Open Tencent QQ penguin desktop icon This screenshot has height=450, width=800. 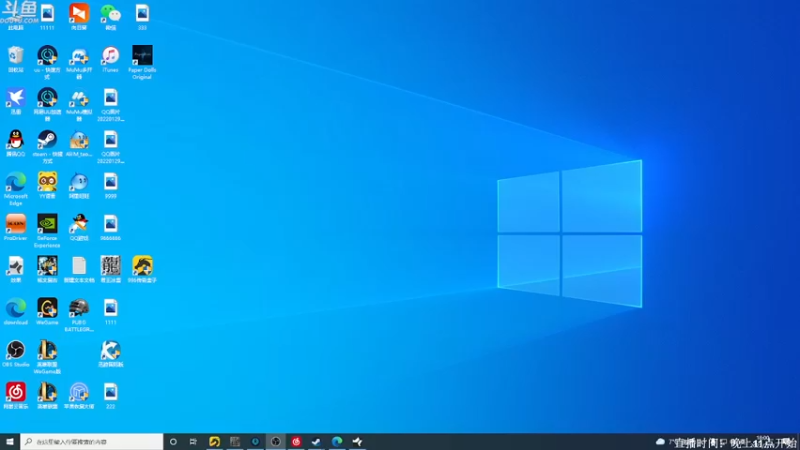pyautogui.click(x=16, y=143)
